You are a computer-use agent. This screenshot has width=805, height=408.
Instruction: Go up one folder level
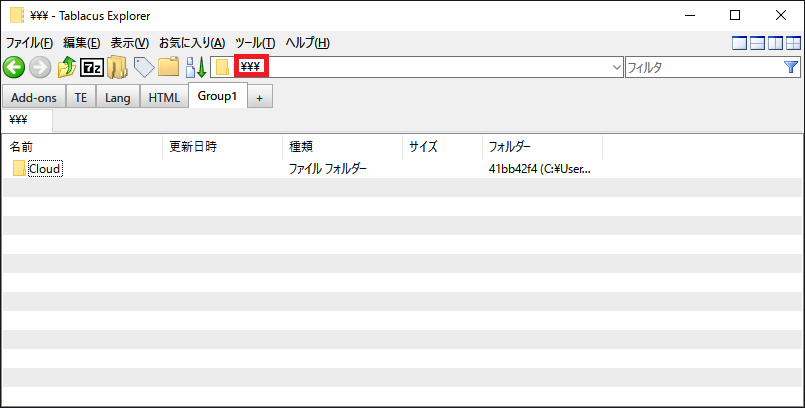click(67, 67)
